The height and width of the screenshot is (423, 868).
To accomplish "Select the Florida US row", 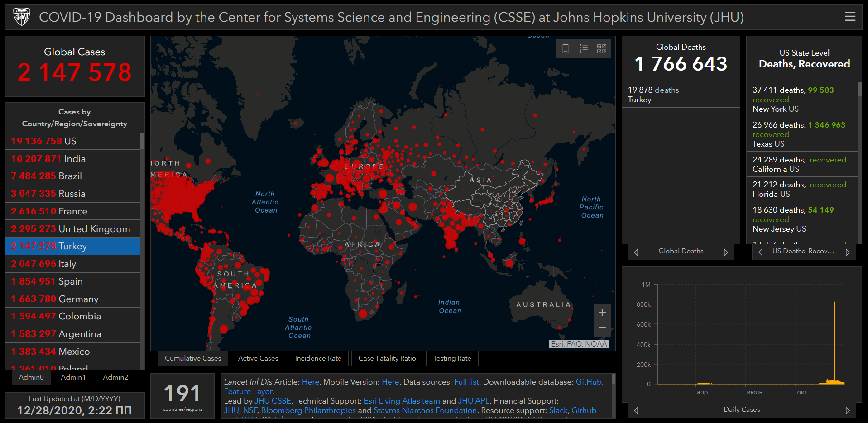I will [802, 189].
